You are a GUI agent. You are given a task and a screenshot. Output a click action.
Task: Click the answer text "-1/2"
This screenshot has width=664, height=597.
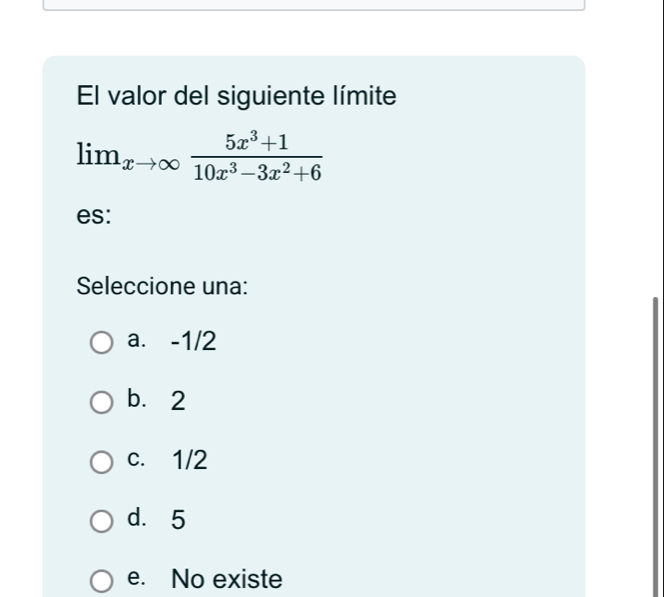point(192,343)
